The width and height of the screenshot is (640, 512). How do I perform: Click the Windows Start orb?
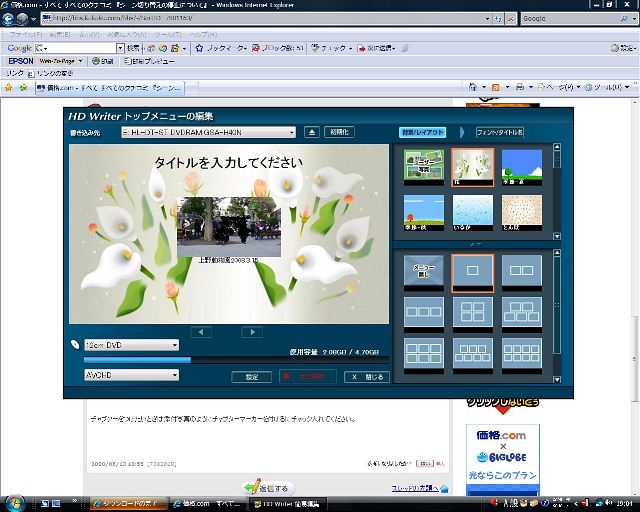[x=15, y=503]
